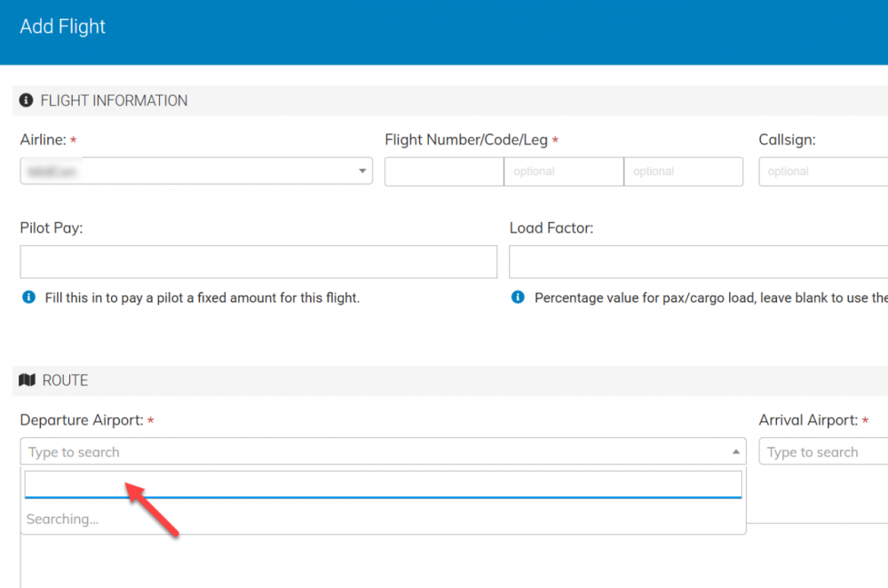Select the Callsign input field
This screenshot has width=888, height=588.
click(x=822, y=171)
